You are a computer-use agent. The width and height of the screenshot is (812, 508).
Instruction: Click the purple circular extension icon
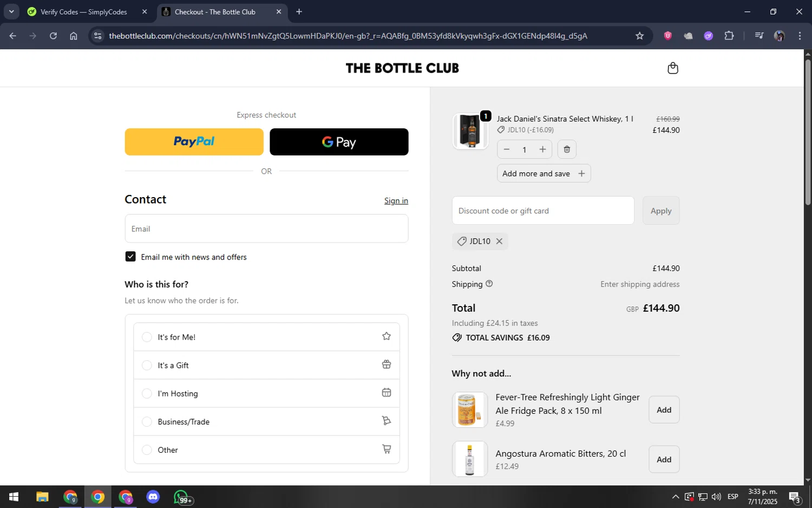pyautogui.click(x=709, y=36)
